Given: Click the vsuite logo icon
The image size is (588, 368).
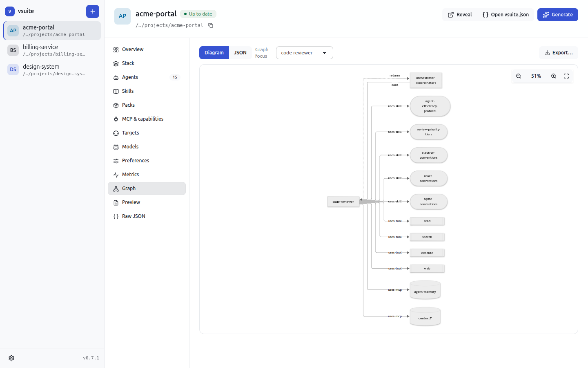Looking at the screenshot, I should (x=10, y=11).
